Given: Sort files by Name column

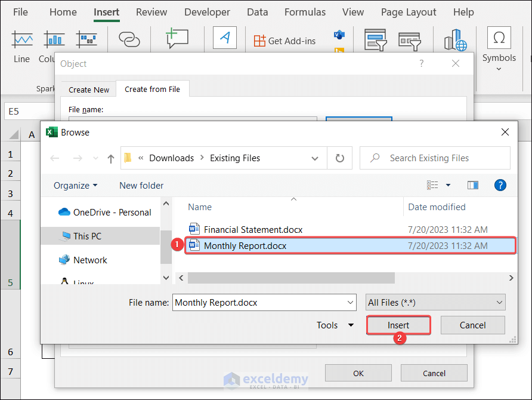Looking at the screenshot, I should click(199, 207).
